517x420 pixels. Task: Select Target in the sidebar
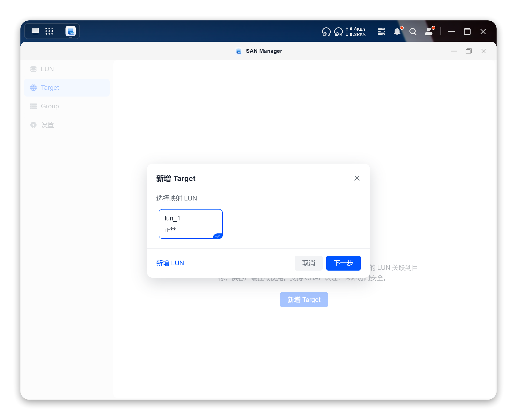(x=50, y=87)
